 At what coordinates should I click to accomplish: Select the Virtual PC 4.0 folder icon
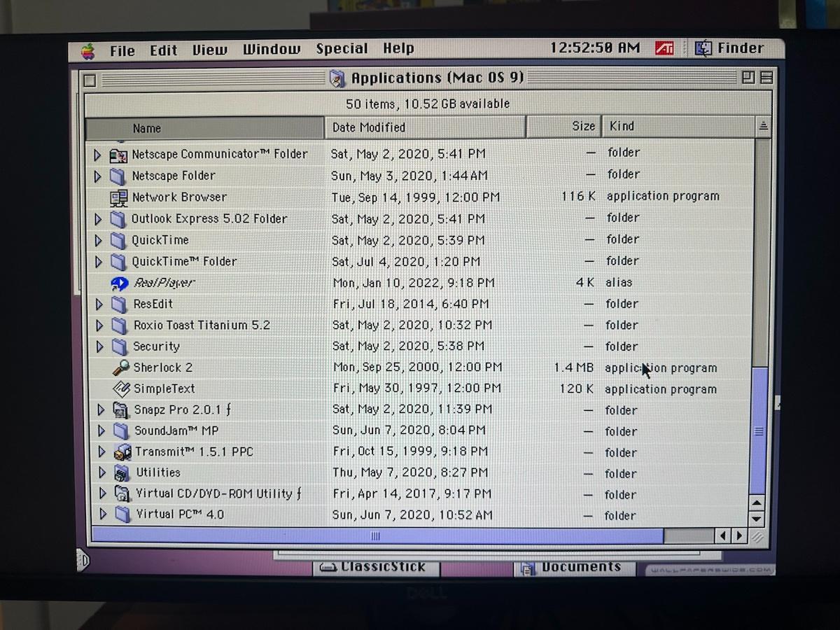(123, 516)
